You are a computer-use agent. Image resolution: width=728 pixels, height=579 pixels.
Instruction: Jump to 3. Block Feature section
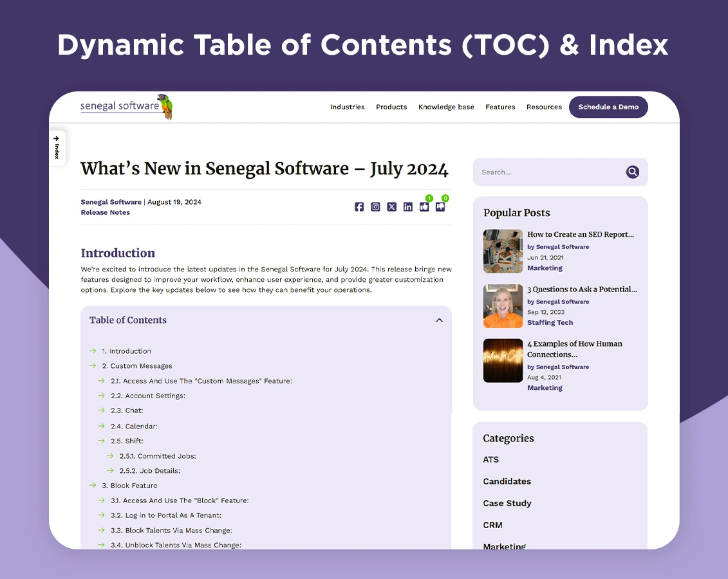tap(129, 486)
